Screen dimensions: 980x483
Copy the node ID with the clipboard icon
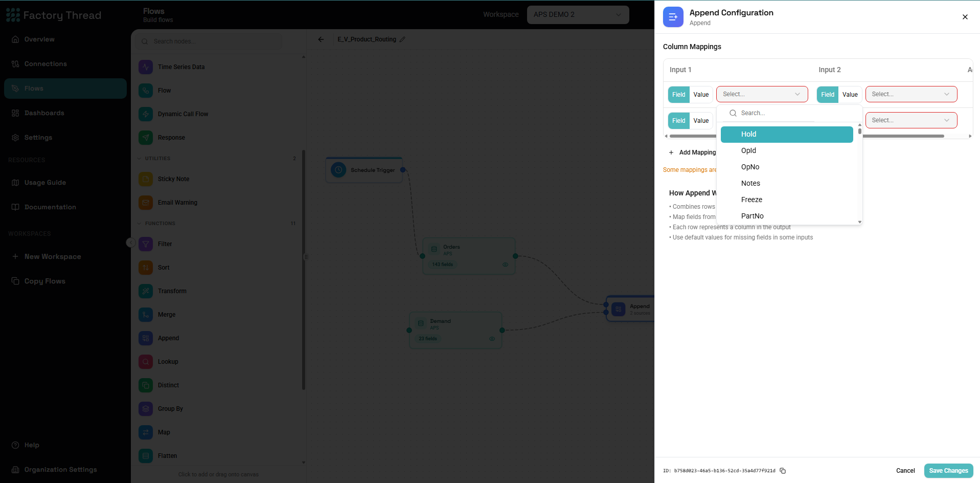783,471
